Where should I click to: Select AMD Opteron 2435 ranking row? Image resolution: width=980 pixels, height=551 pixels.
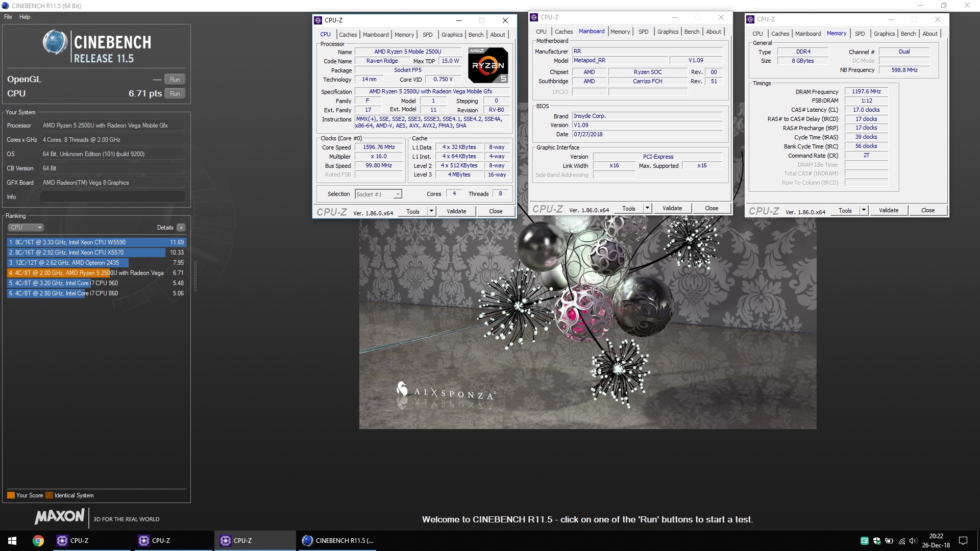96,263
